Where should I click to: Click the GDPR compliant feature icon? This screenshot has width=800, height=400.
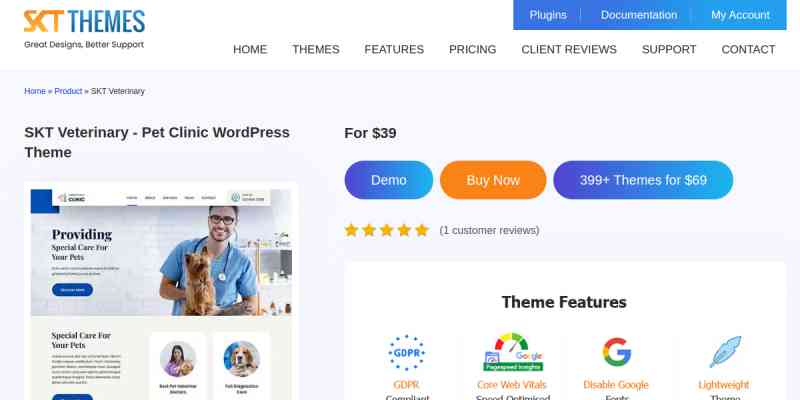point(406,353)
